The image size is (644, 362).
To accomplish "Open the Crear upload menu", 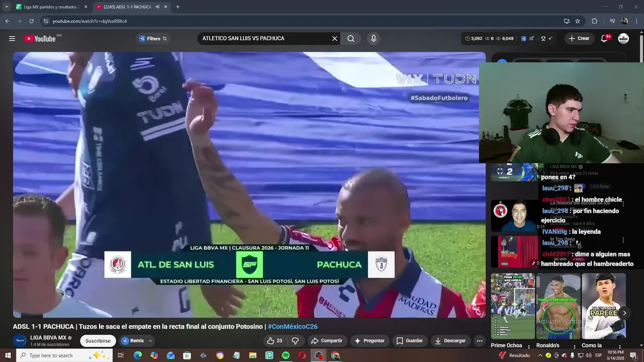I will (579, 39).
